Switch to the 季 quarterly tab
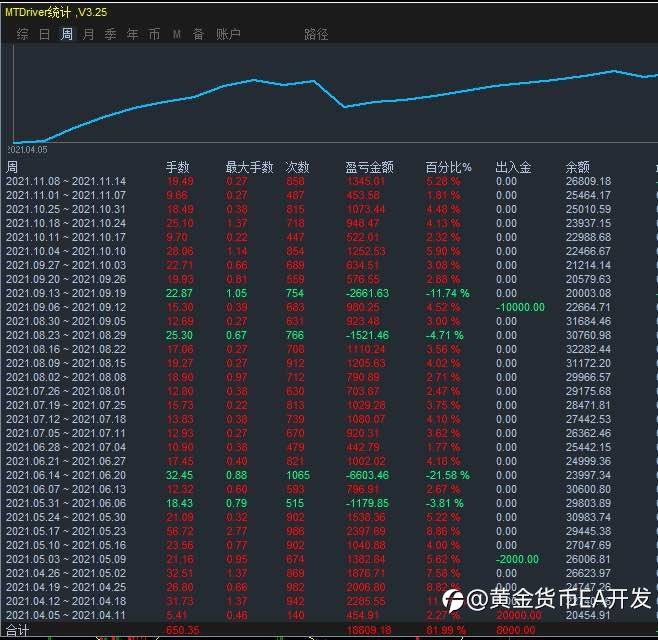Image resolution: width=658 pixels, height=640 pixels. click(x=110, y=34)
